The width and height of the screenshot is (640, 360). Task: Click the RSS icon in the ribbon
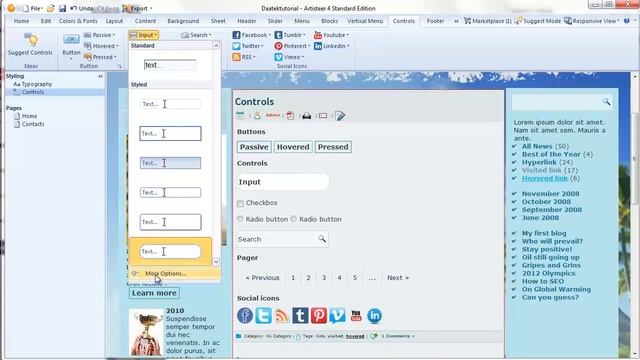point(236,57)
